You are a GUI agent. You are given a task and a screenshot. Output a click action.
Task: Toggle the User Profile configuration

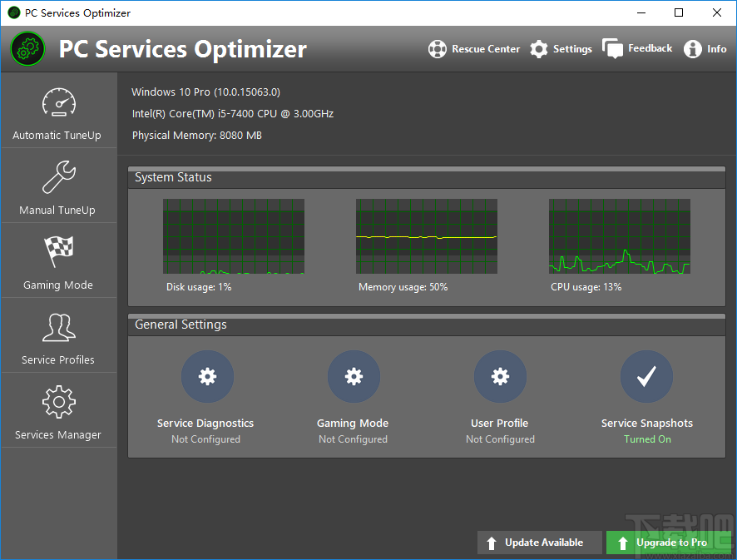coord(500,376)
